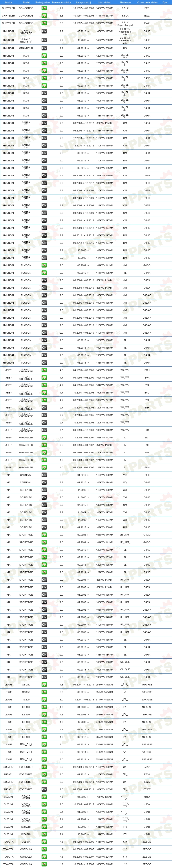172x868 pixels.
Task: Click the petrol icon for Jeep Wrangler P00
Action: pos(44,445)
